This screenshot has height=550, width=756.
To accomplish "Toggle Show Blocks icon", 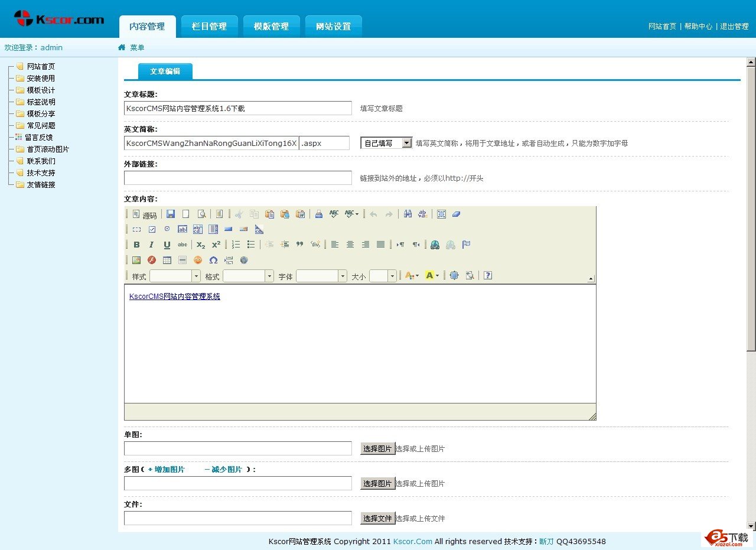I will click(470, 275).
